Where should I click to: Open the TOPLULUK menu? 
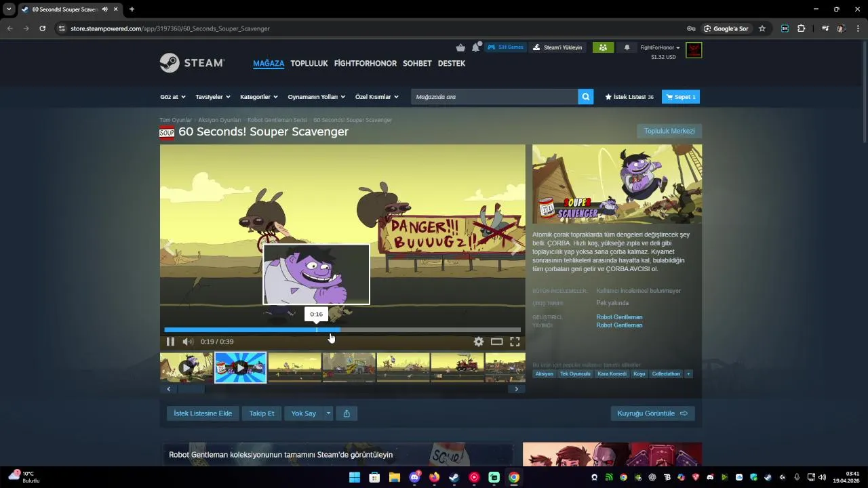309,63
